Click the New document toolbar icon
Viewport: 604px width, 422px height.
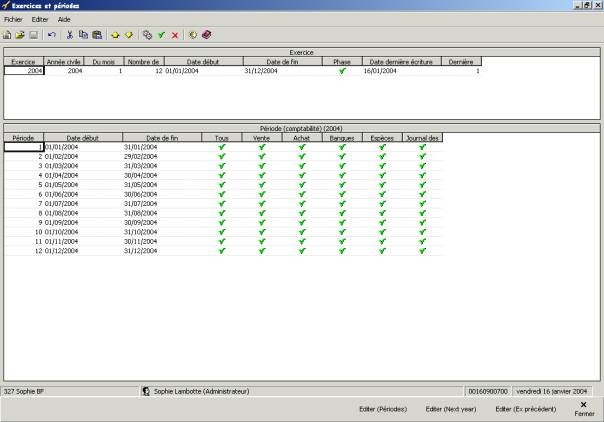tap(7, 35)
